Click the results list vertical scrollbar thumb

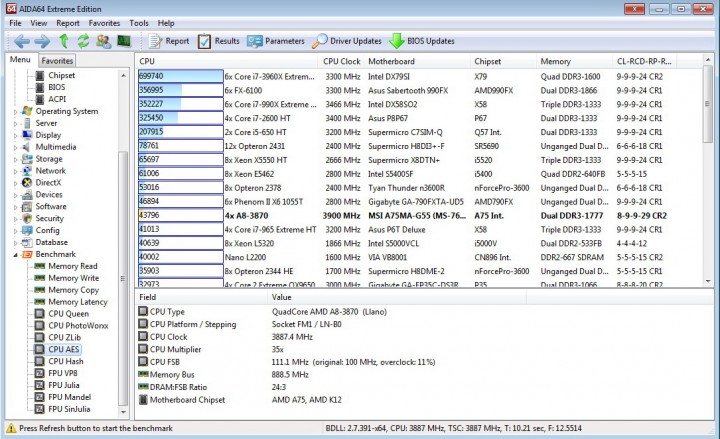click(708, 103)
